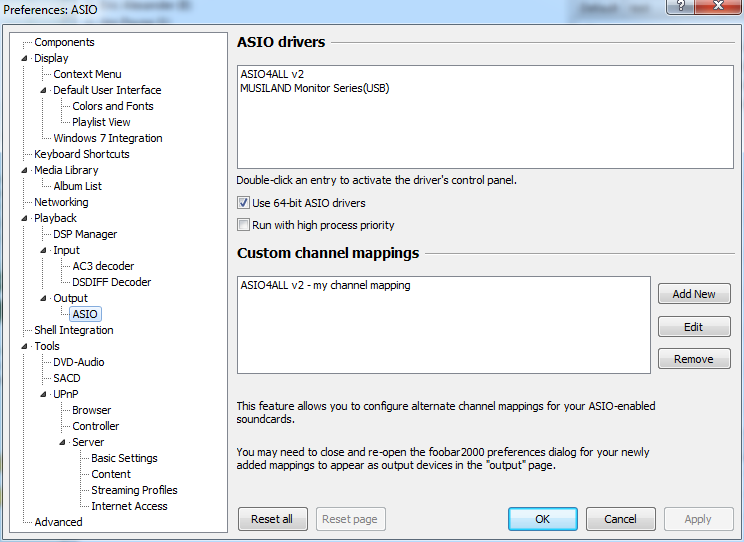Select UPnP Browser page

coord(92,410)
